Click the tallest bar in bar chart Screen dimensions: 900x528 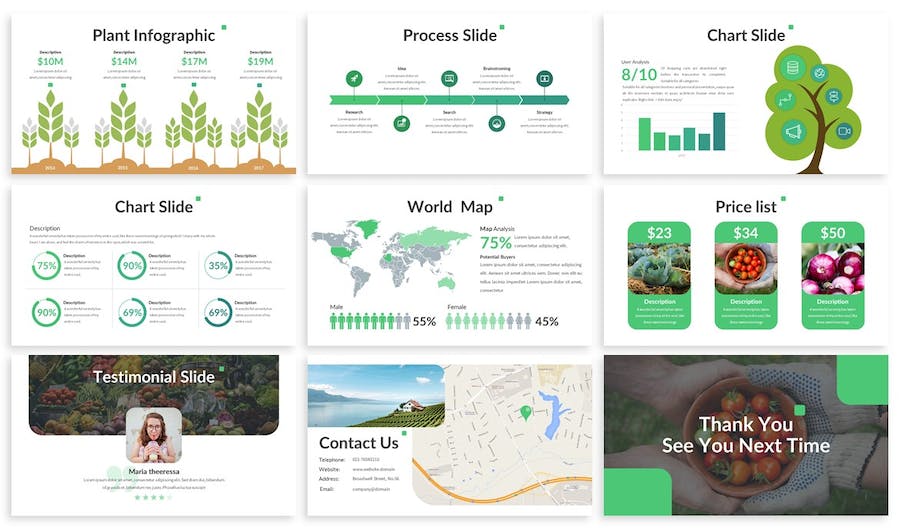coord(719,131)
